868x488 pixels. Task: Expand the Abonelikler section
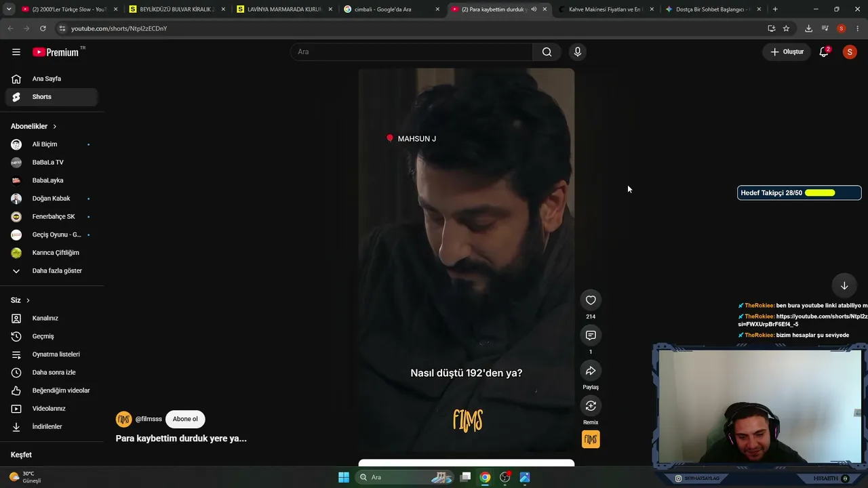34,126
